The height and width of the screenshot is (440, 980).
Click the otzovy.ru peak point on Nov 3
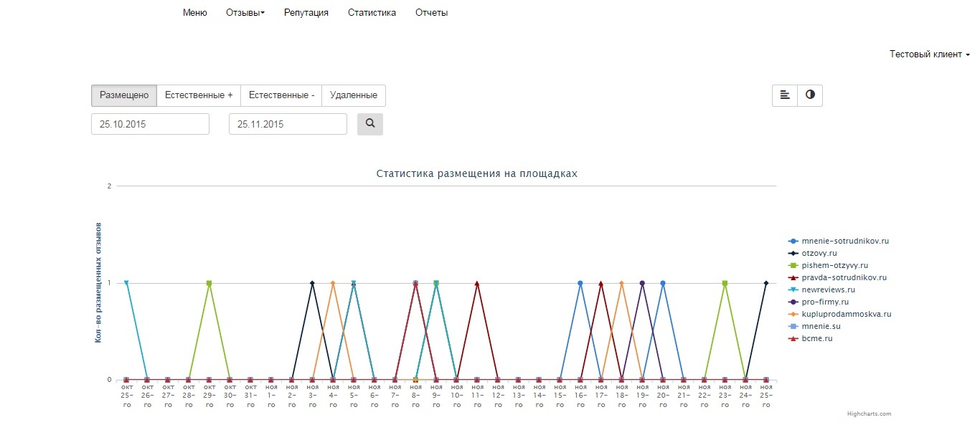click(312, 283)
